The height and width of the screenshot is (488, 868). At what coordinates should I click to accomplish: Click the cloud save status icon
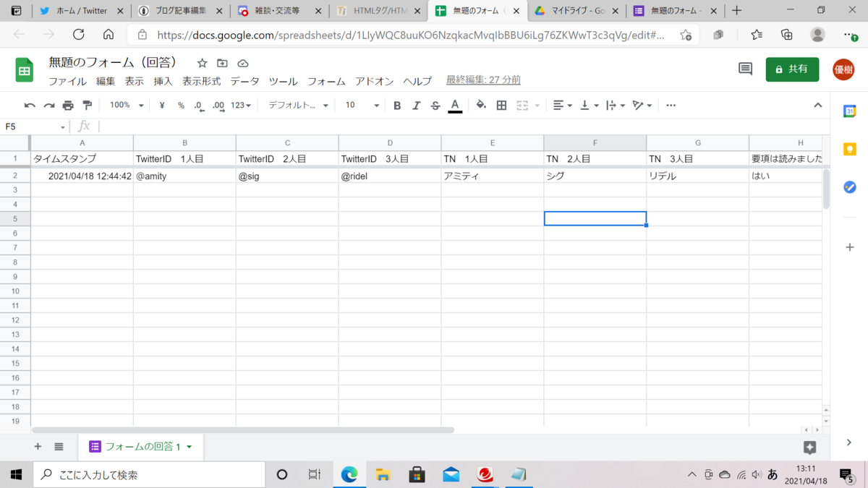(243, 64)
